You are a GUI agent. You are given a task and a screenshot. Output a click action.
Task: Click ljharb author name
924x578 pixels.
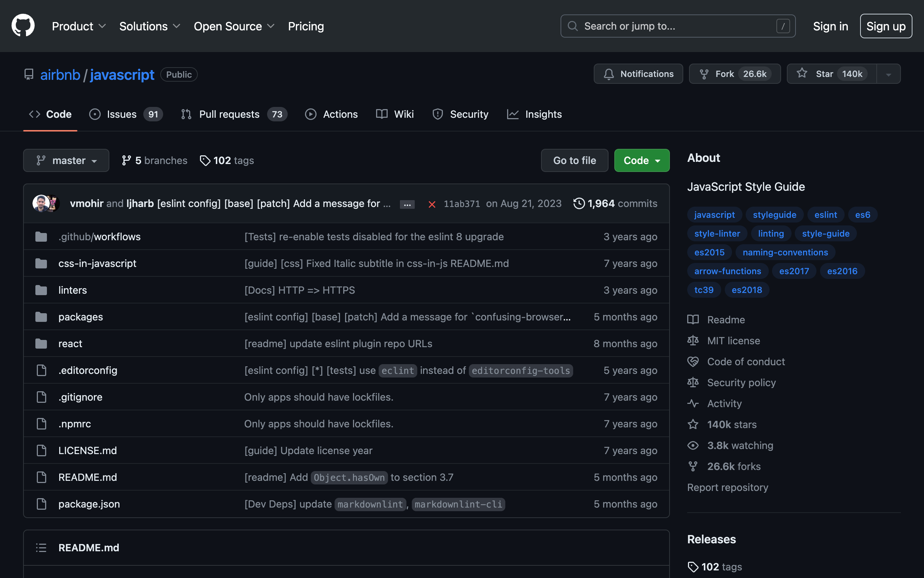(140, 203)
